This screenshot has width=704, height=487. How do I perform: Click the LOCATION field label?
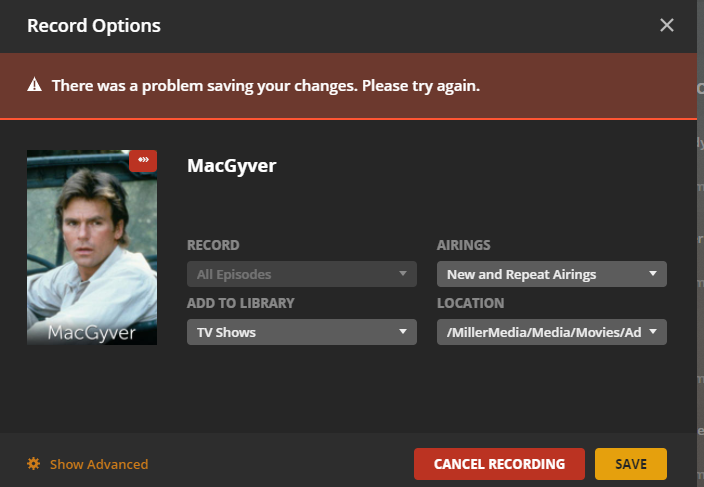471,303
